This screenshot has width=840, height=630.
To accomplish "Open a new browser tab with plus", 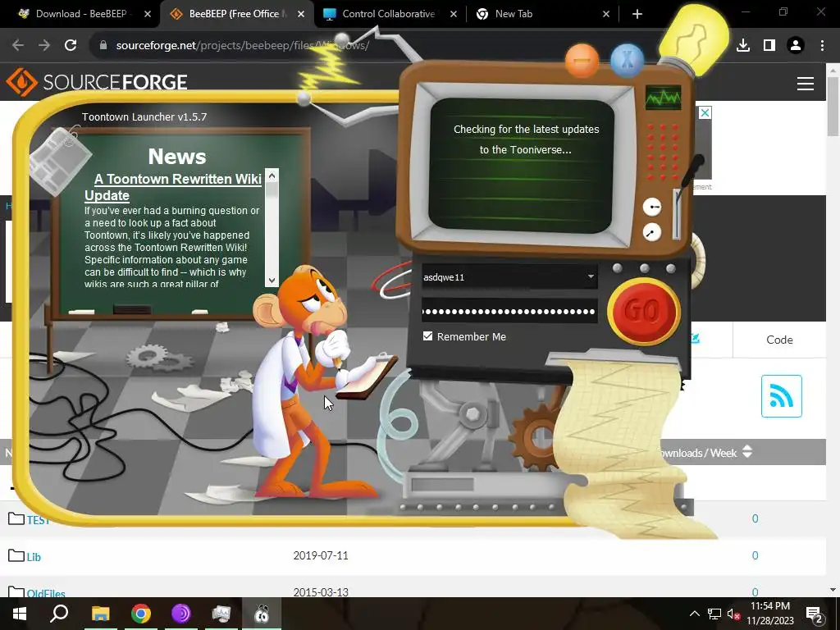I will click(637, 15).
